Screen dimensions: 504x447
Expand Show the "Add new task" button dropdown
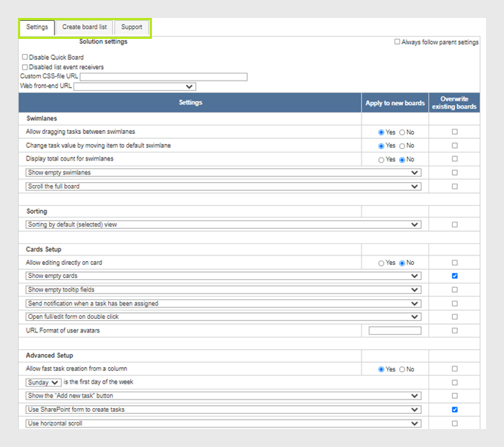click(223, 396)
